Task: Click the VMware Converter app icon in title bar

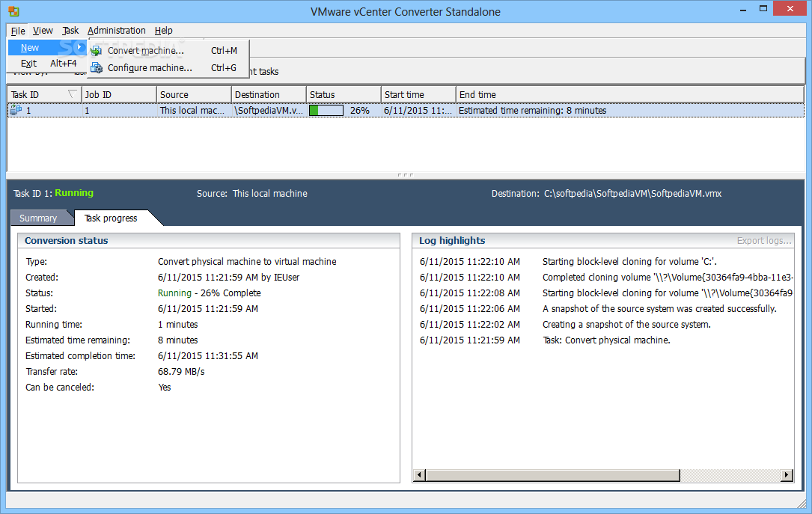Action: click(x=14, y=11)
